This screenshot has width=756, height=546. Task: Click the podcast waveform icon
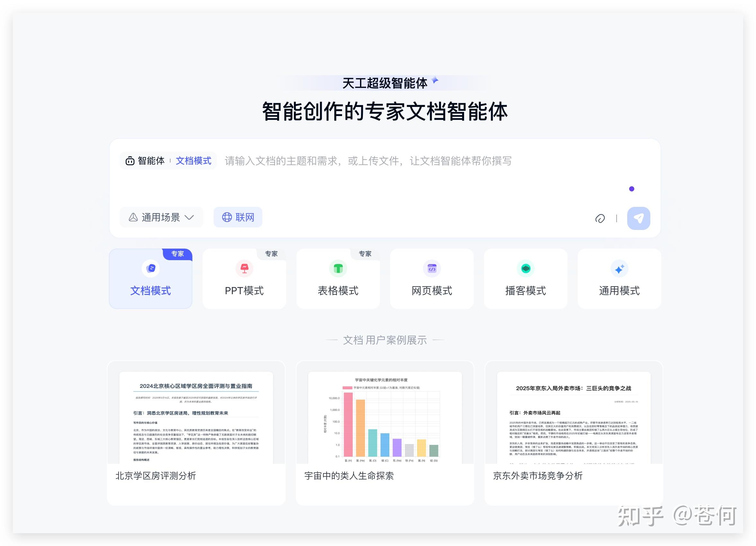pyautogui.click(x=525, y=268)
